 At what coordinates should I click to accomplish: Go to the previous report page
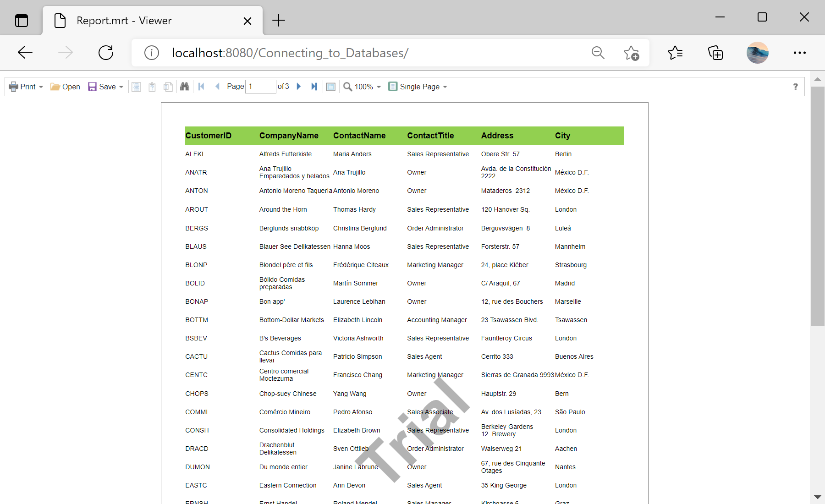coord(218,87)
